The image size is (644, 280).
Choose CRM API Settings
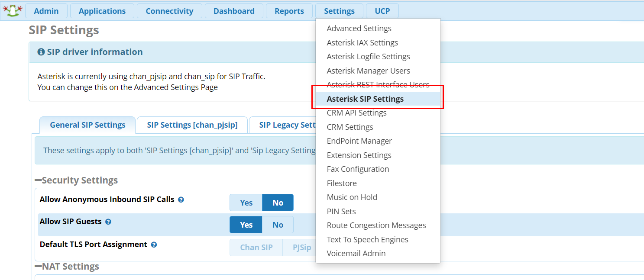(378, 113)
